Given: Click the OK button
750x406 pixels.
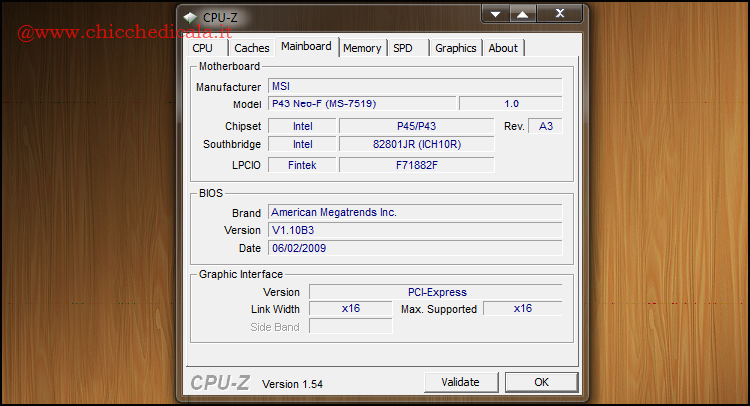Looking at the screenshot, I should coord(541,382).
